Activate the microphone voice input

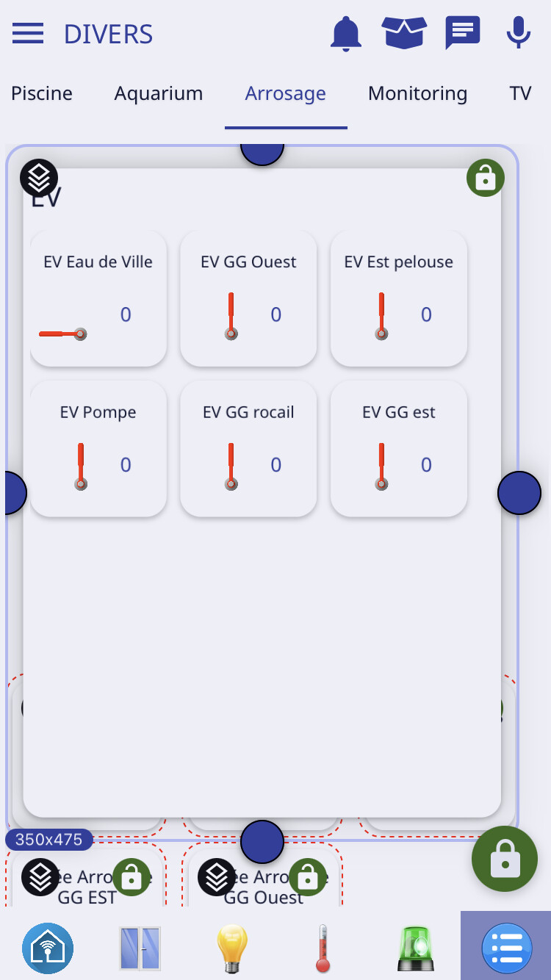click(519, 34)
